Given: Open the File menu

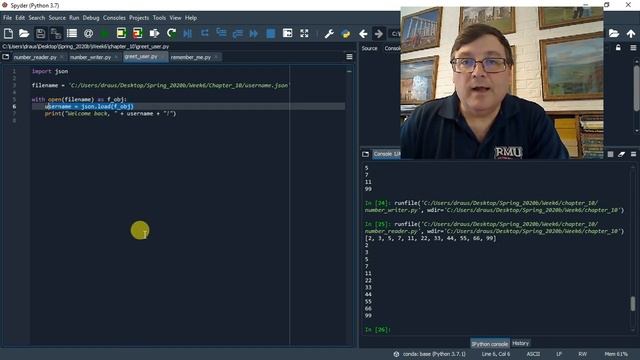Looking at the screenshot, I should (x=7, y=18).
